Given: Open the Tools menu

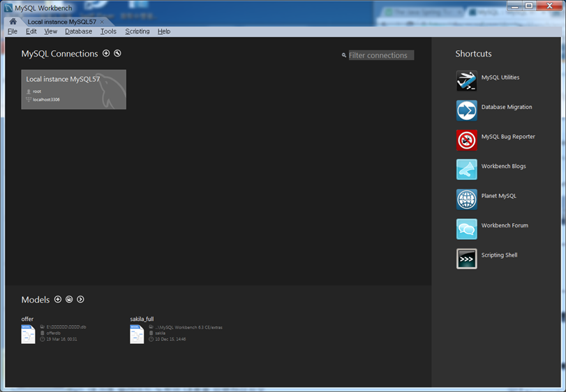Looking at the screenshot, I should [108, 31].
